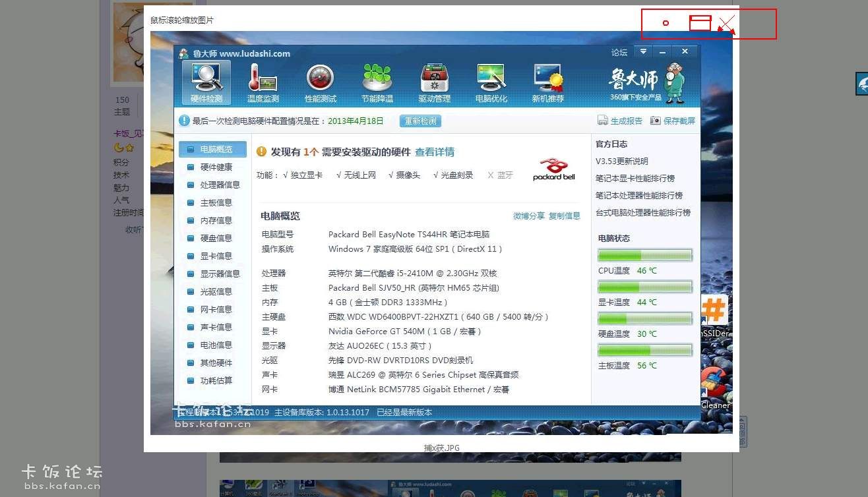
Task: Click the 光盘刻录 feature indicator
Action: [x=453, y=175]
